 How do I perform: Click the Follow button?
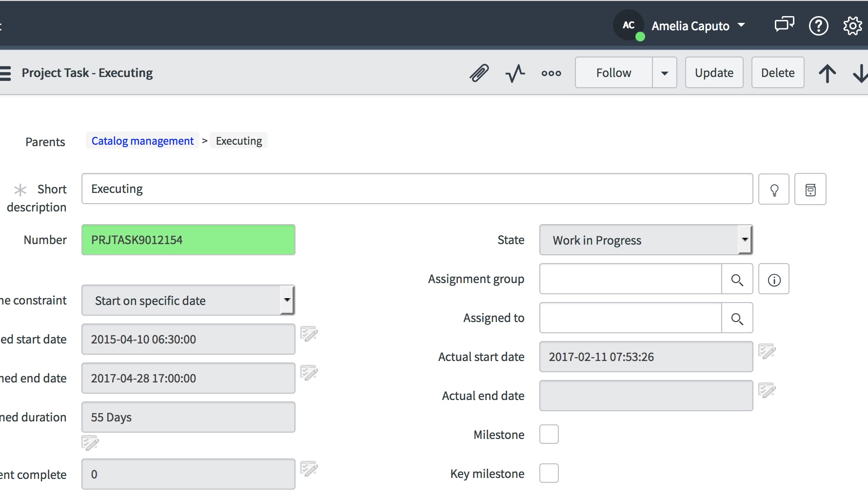click(613, 73)
